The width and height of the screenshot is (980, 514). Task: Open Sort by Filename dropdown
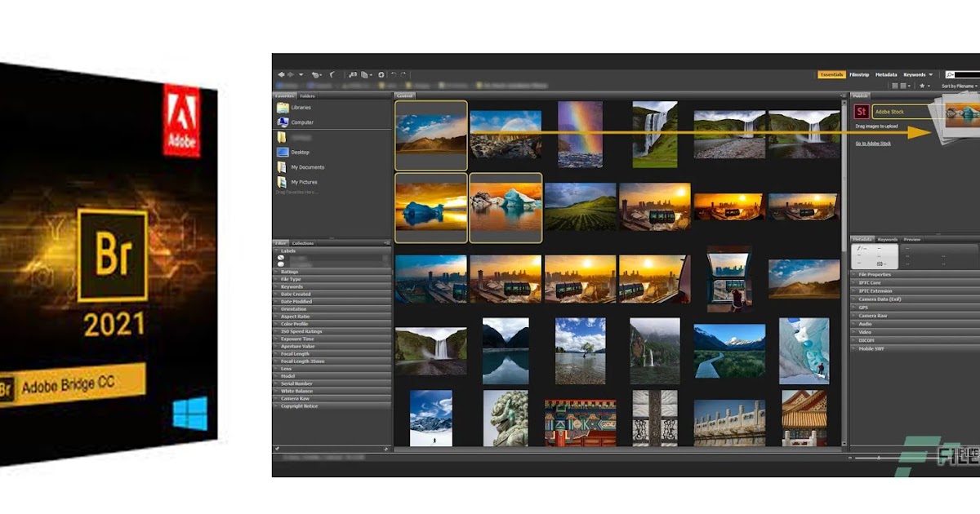point(959,86)
